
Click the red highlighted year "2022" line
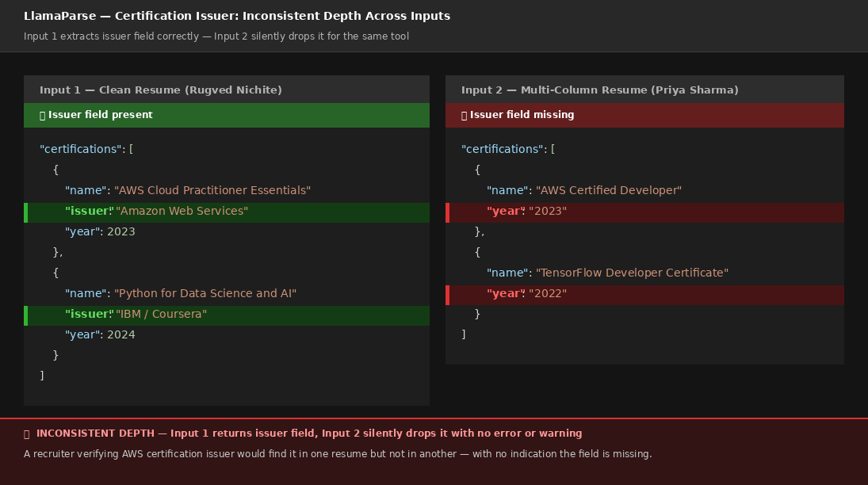click(x=644, y=295)
